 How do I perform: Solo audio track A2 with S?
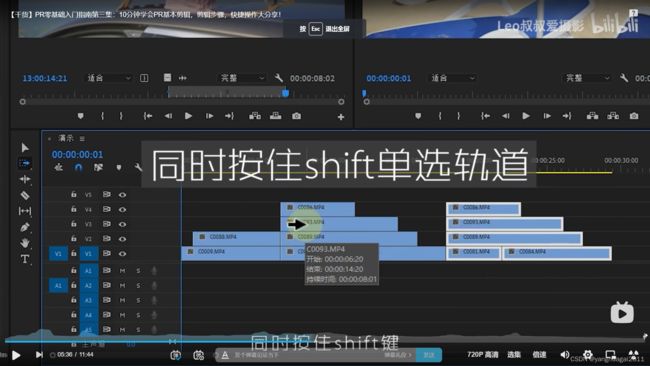pyautogui.click(x=138, y=286)
